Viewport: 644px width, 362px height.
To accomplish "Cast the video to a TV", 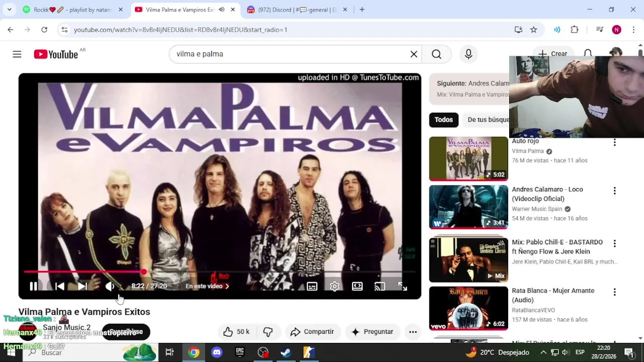I will point(380,286).
